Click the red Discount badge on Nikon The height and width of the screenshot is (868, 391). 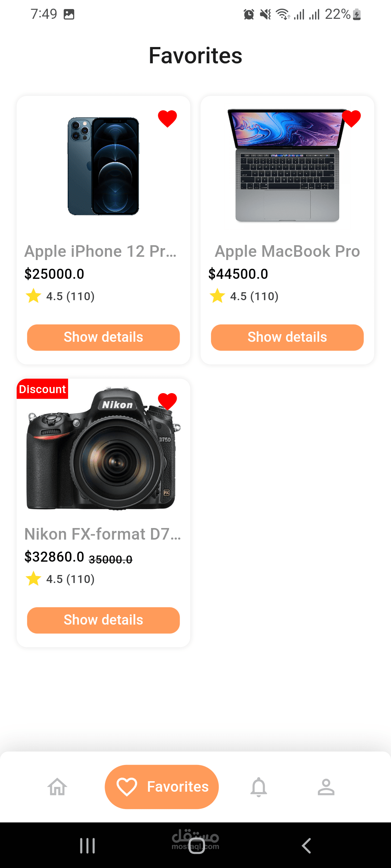tap(42, 389)
